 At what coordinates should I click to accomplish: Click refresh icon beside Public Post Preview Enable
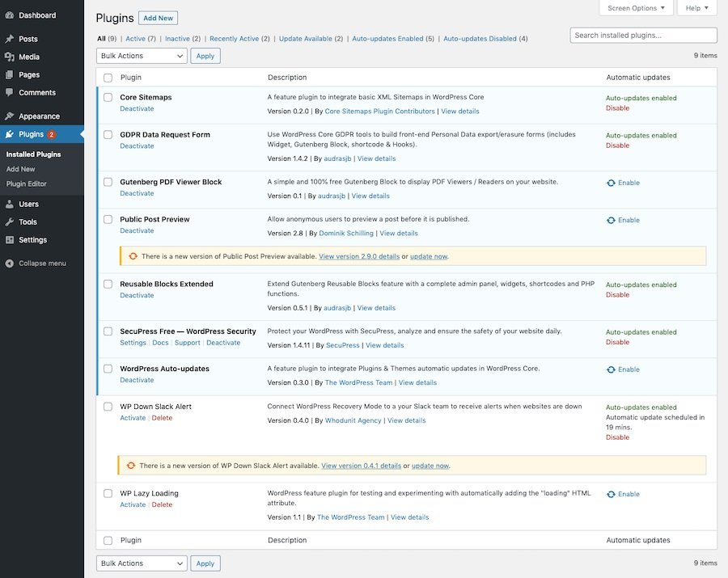(x=611, y=221)
